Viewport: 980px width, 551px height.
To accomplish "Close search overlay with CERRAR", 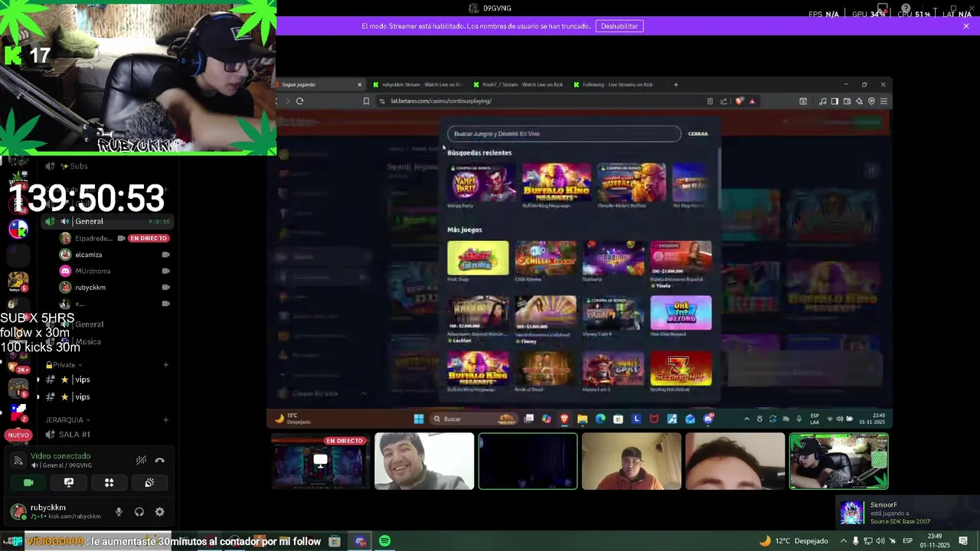I will pos(698,134).
